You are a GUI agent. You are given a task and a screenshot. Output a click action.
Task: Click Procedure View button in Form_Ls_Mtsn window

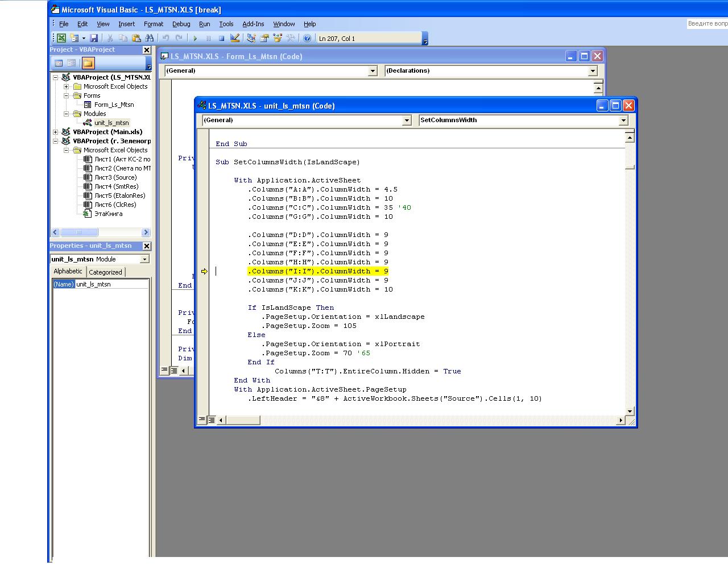click(164, 370)
